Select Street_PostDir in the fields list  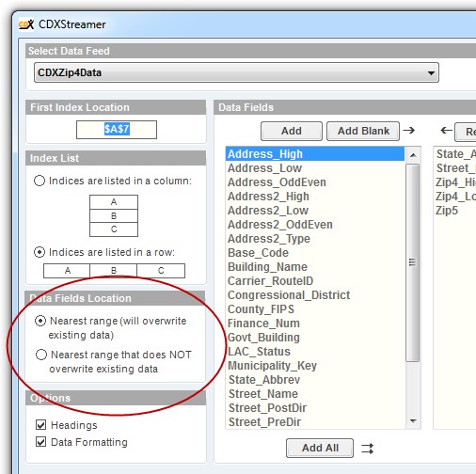tap(315, 408)
